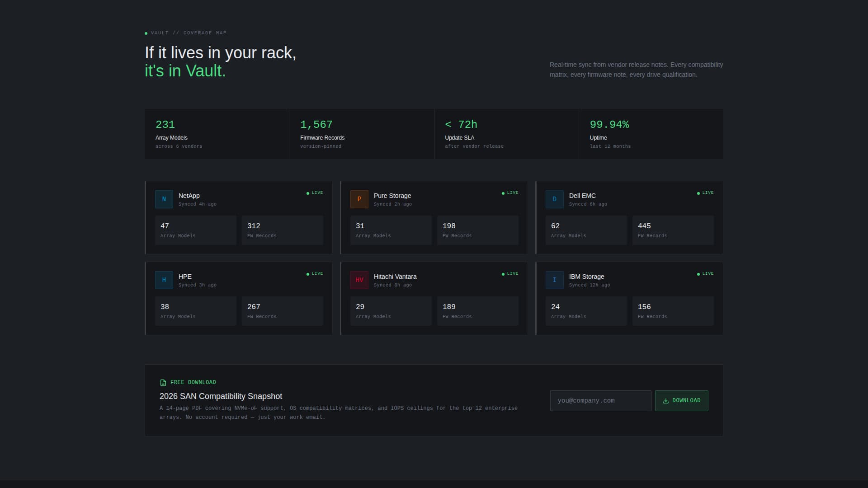Select the Pure Storage vendor icon

[x=359, y=199]
